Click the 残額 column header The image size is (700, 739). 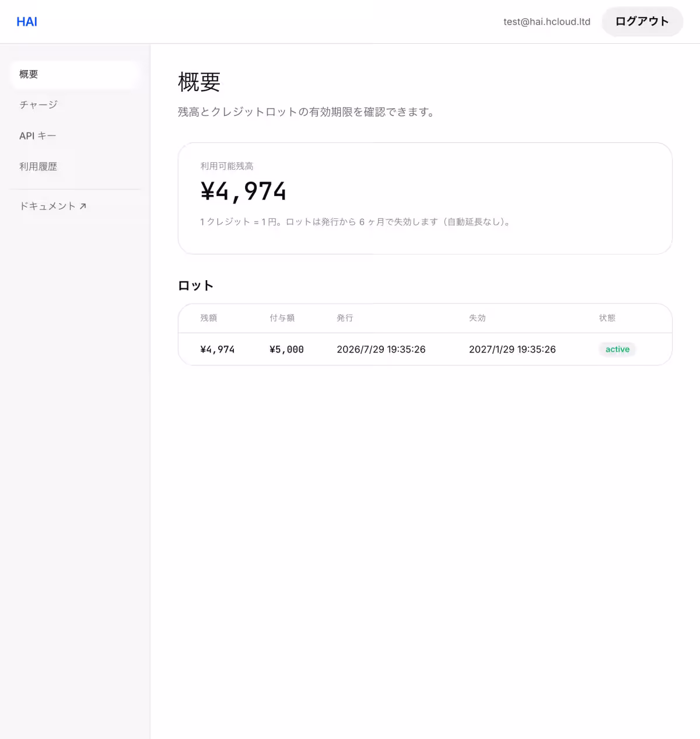point(209,318)
